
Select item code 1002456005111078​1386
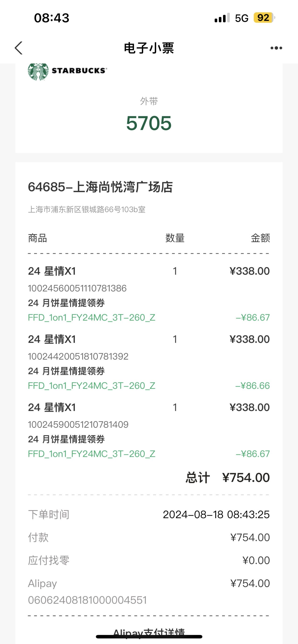pyautogui.click(x=77, y=288)
